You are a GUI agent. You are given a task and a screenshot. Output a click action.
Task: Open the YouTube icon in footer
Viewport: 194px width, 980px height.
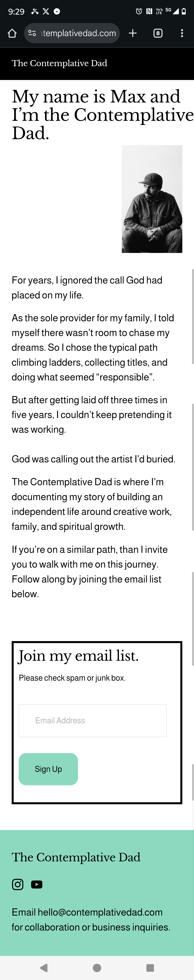tap(36, 885)
